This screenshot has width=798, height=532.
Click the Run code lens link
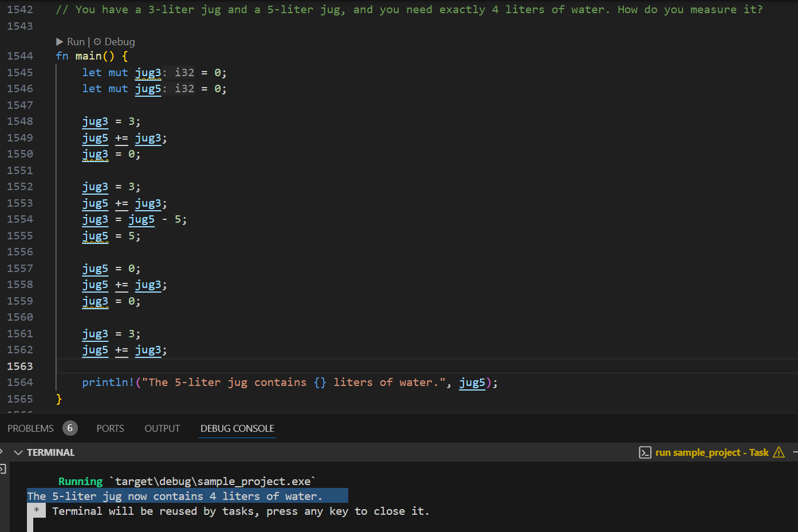76,42
